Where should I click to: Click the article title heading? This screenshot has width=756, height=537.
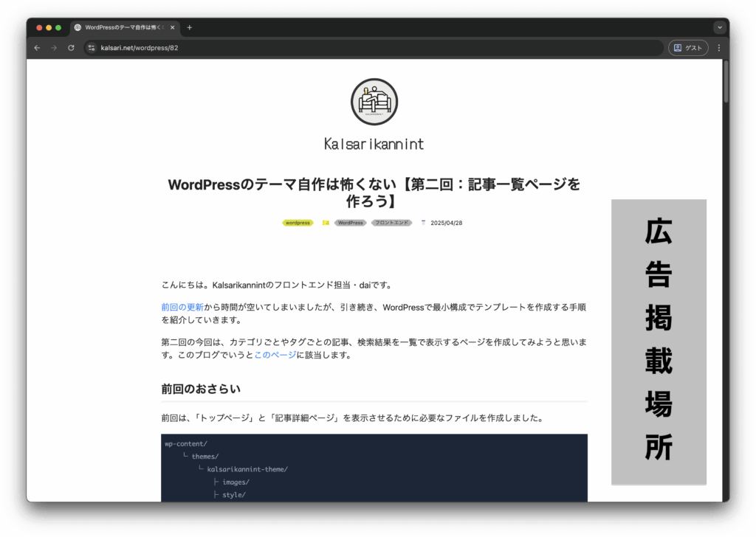coord(374,193)
